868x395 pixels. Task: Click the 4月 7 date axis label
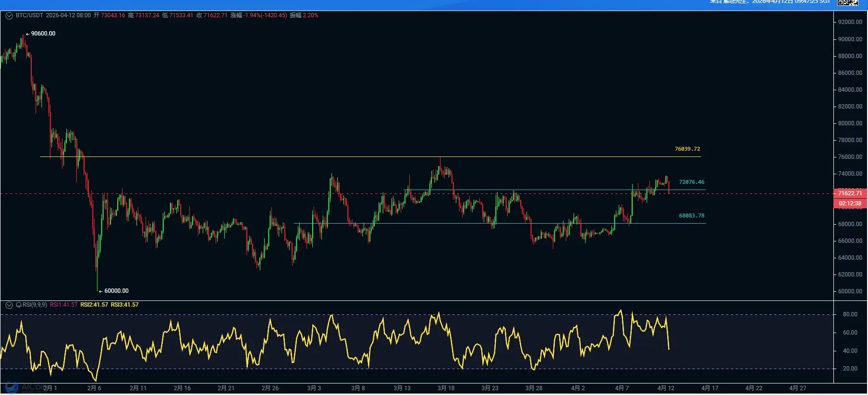point(622,388)
